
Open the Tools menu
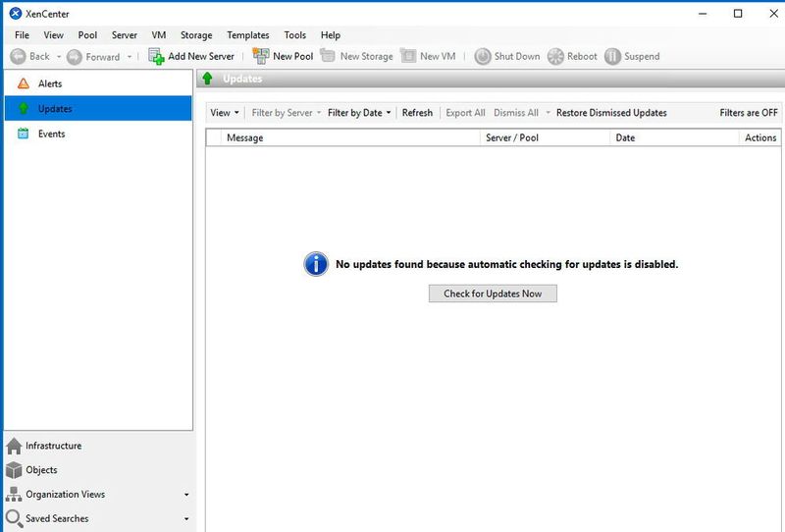click(x=295, y=35)
